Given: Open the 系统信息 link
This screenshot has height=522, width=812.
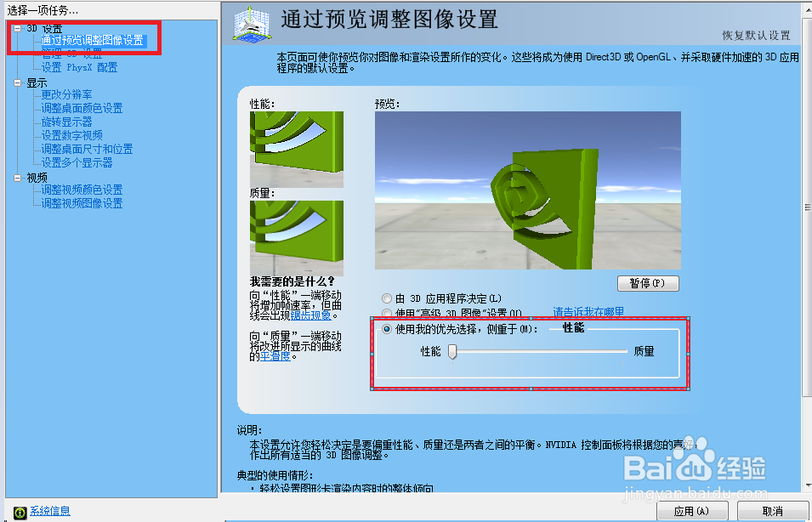Looking at the screenshot, I should (49, 511).
